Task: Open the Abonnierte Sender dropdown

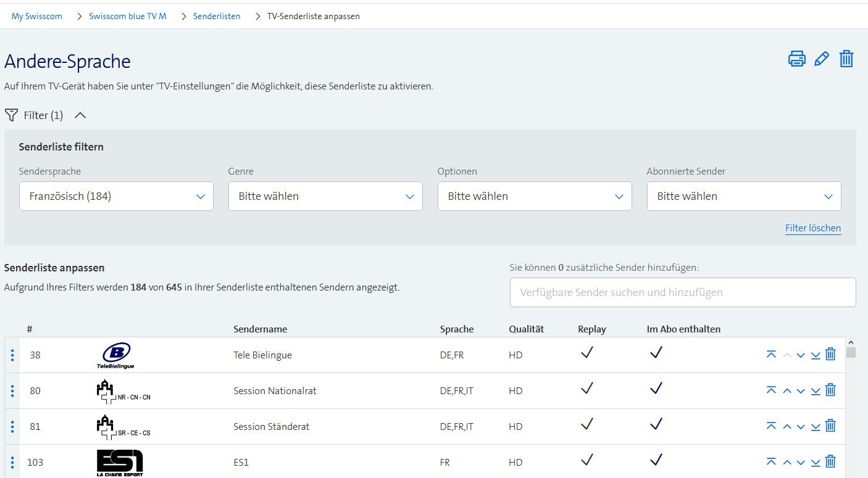Action: [744, 196]
